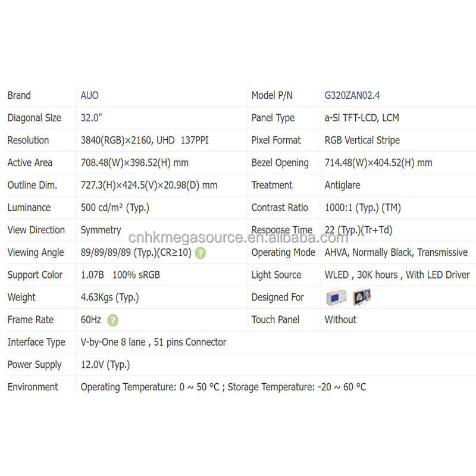Click the Antiglare treatment value
The height and width of the screenshot is (476, 476).
(x=343, y=185)
